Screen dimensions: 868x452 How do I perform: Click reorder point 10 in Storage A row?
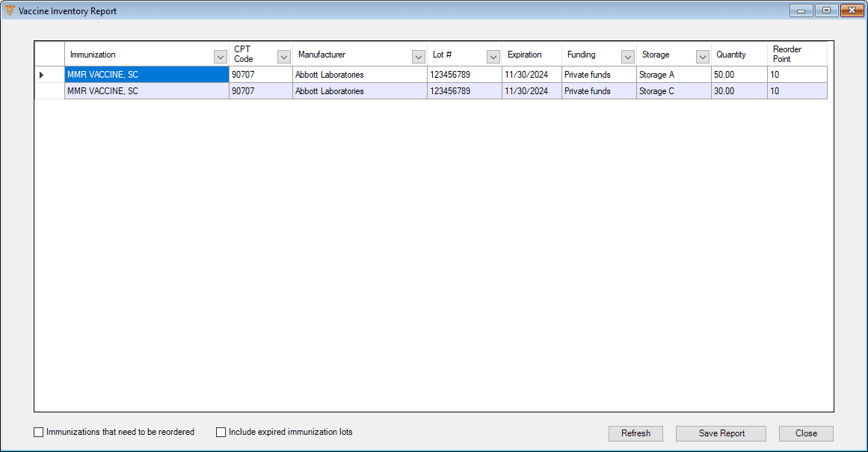coord(797,75)
